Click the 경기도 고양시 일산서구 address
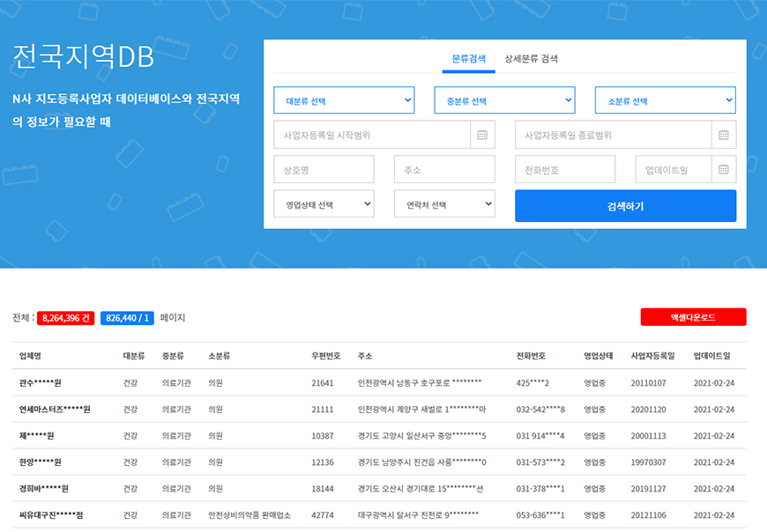This screenshot has height=532, width=767. pos(421,436)
